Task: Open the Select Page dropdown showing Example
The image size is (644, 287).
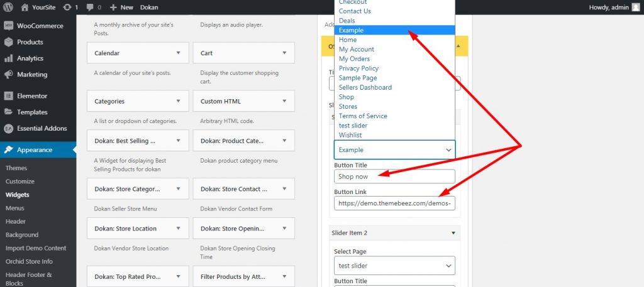Action: [x=394, y=150]
